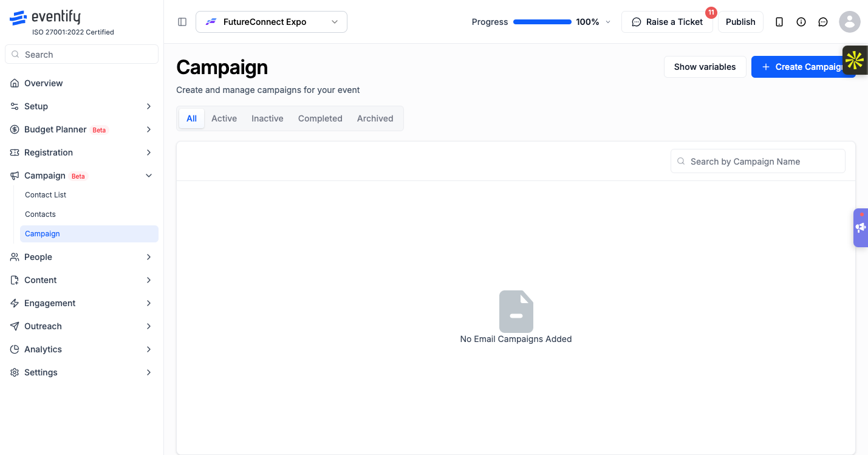This screenshot has width=868, height=455.
Task: Open the purple side widget
Action: pyautogui.click(x=861, y=228)
